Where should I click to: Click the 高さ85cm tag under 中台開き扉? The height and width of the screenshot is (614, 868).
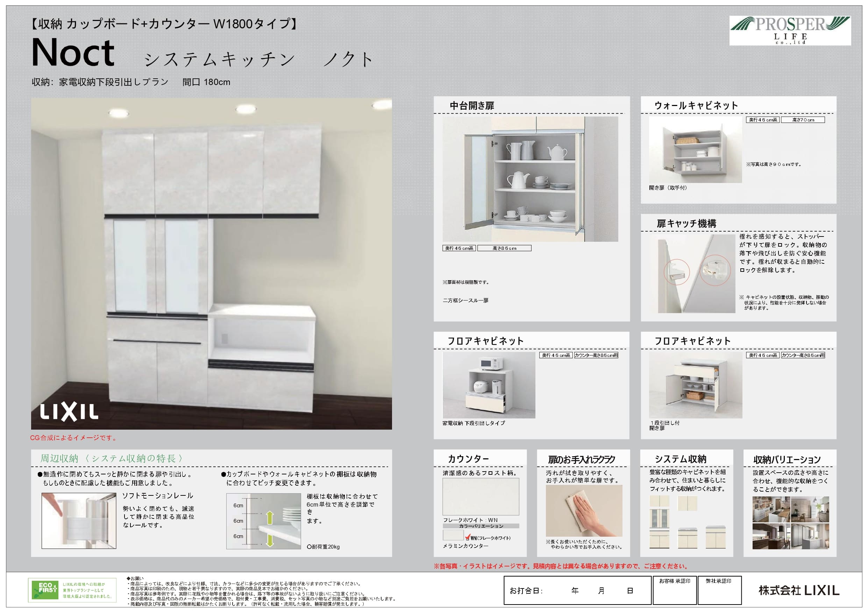click(x=504, y=248)
